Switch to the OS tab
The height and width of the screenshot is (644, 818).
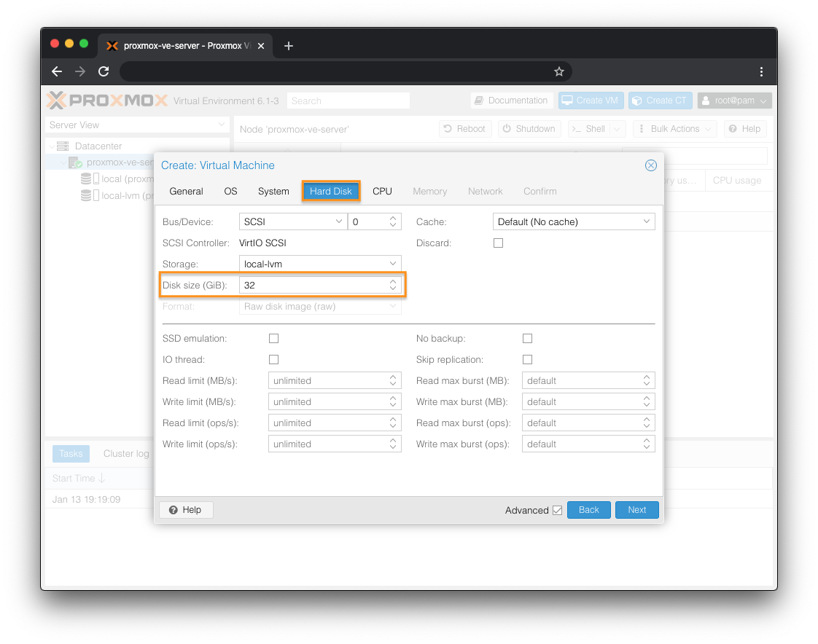(x=230, y=192)
